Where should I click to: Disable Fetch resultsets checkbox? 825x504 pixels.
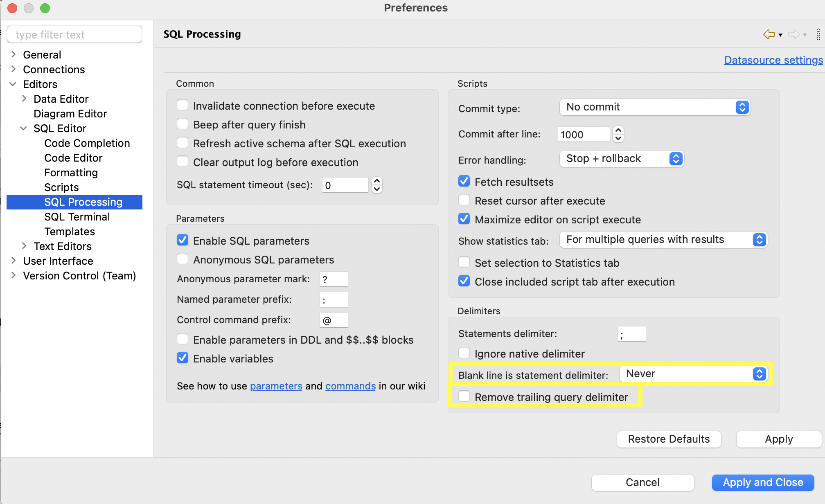click(x=464, y=181)
